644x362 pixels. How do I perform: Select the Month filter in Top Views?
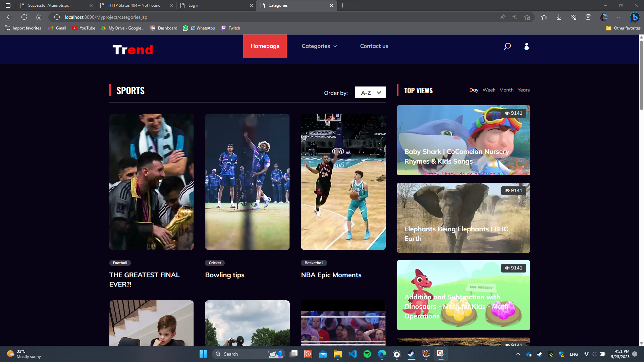506,90
